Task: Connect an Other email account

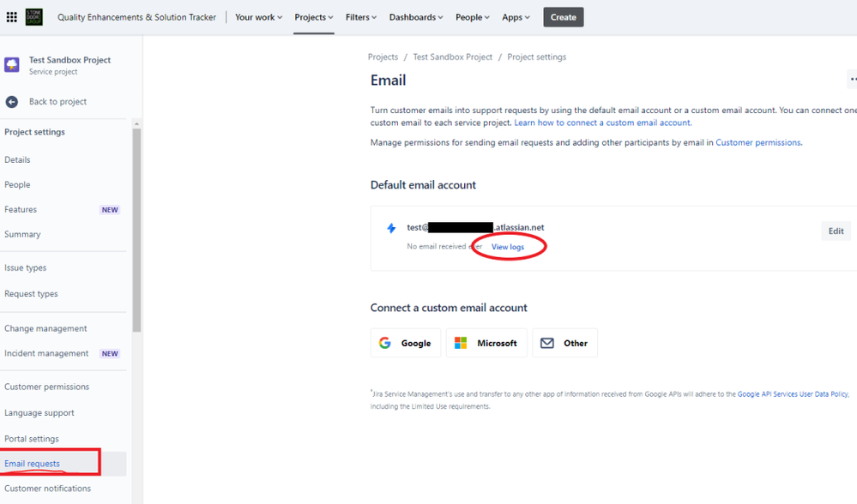Action: click(x=565, y=343)
